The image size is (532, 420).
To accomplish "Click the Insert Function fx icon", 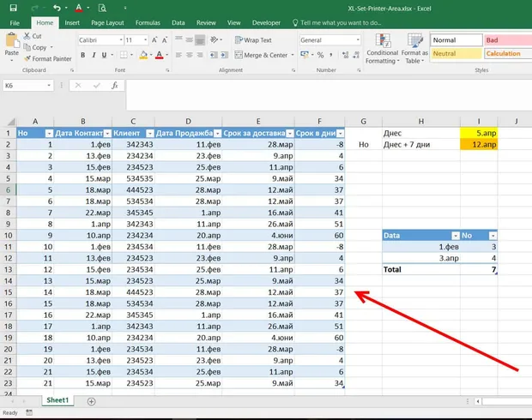I will [115, 86].
